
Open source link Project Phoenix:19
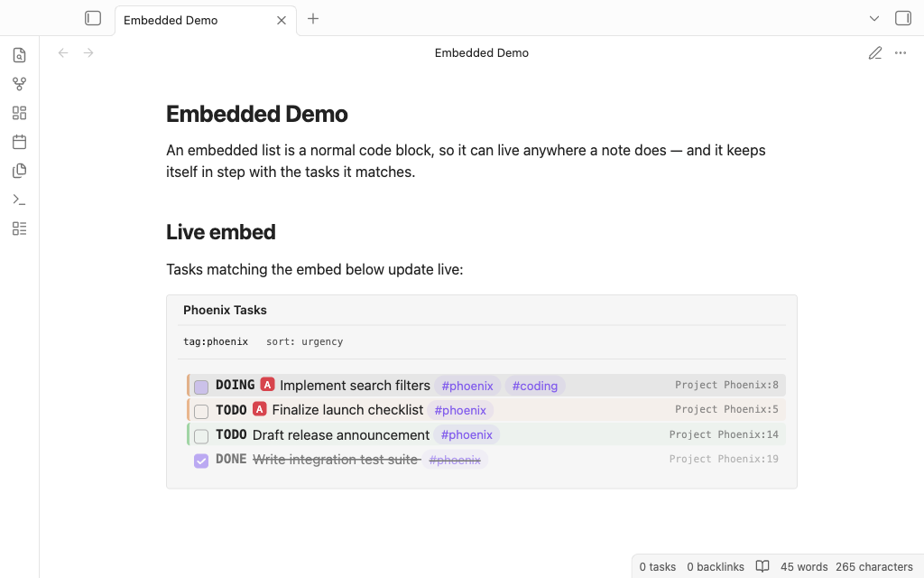click(x=724, y=459)
